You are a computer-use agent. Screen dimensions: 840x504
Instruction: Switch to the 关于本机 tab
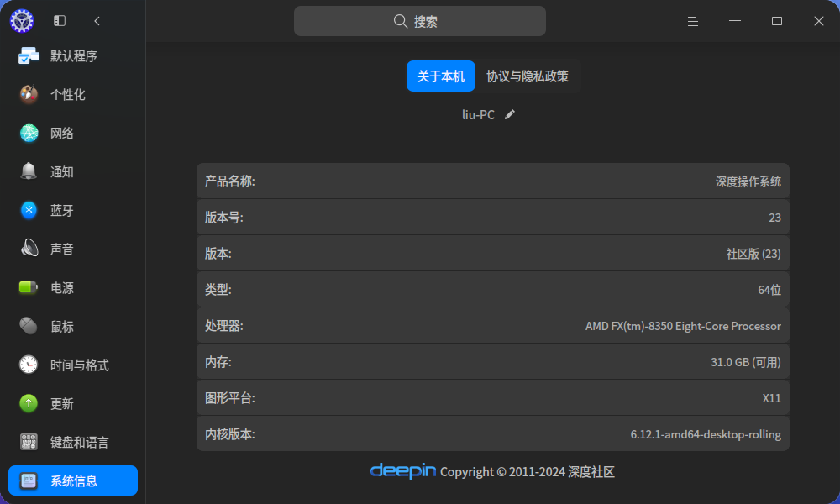[440, 76]
